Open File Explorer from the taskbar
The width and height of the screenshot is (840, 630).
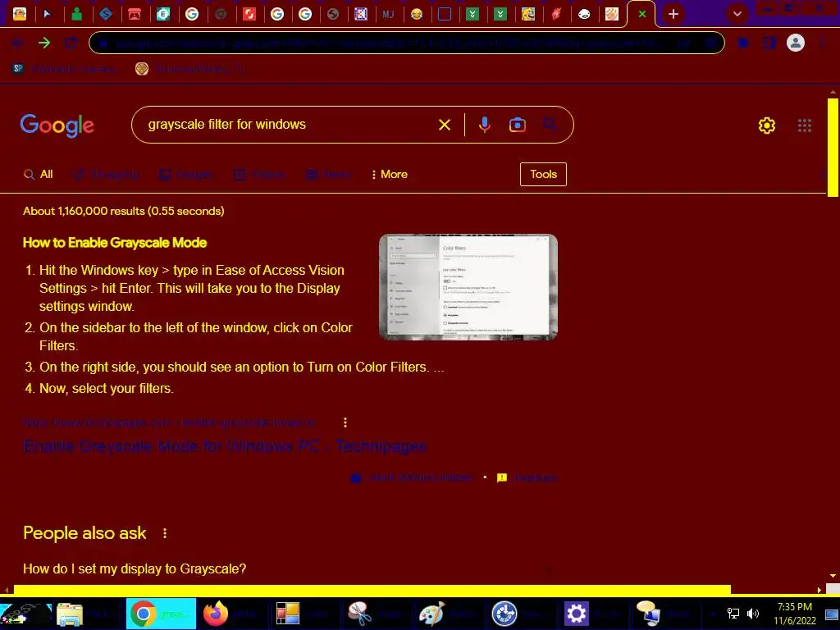[x=70, y=614]
